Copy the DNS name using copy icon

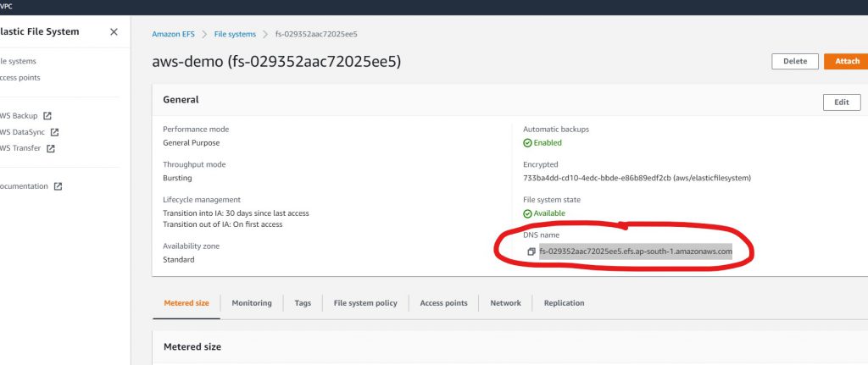(x=531, y=252)
